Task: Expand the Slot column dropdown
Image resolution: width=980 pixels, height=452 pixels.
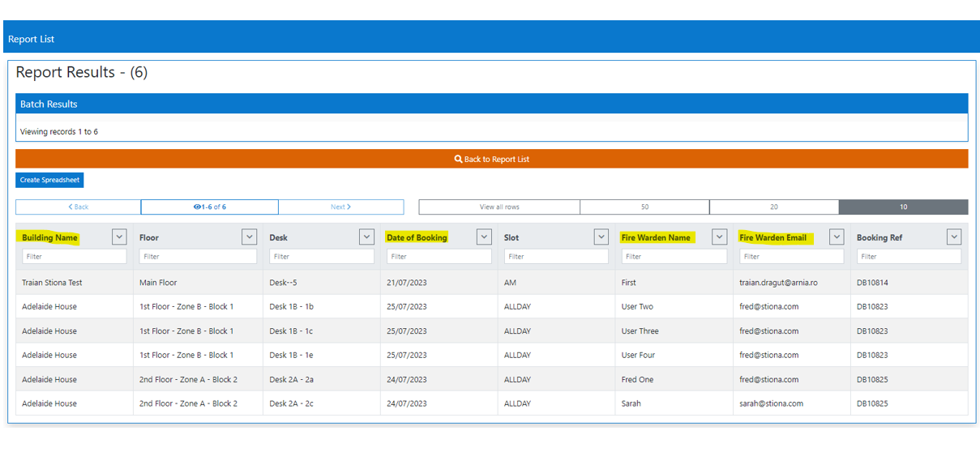Action: point(601,237)
